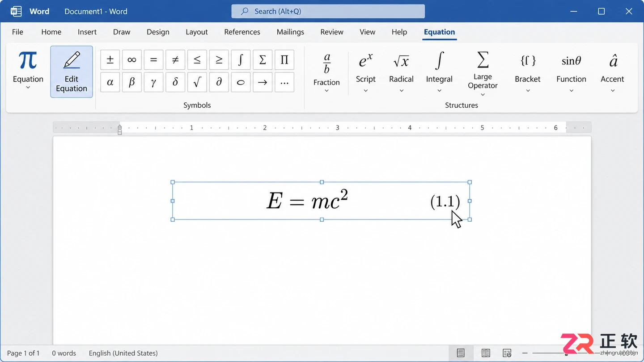Image resolution: width=644 pixels, height=362 pixels.
Task: Switch to Print Layout view
Action: click(461, 353)
